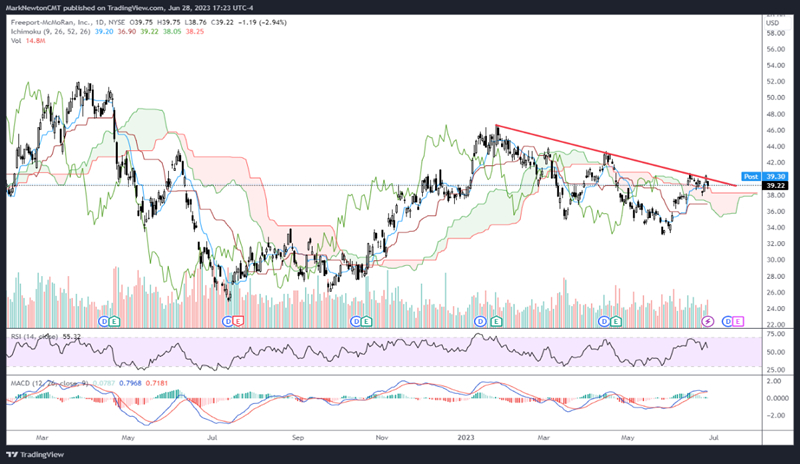Image resolution: width=800 pixels, height=464 pixels.
Task: Click the MACD (12, 26, close, 9) label
Action: tap(49, 383)
